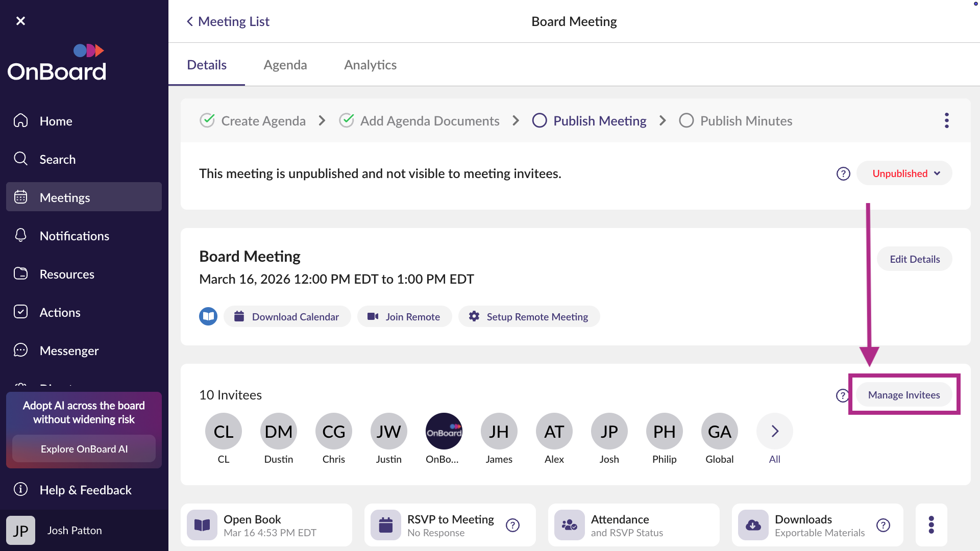
Task: Go back to Meeting List
Action: tap(228, 21)
